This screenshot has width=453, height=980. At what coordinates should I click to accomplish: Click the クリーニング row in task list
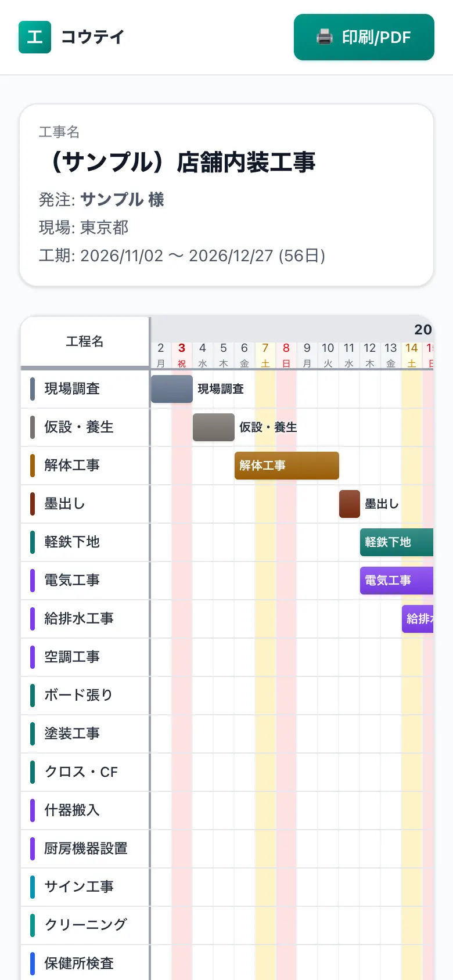pyautogui.click(x=85, y=925)
